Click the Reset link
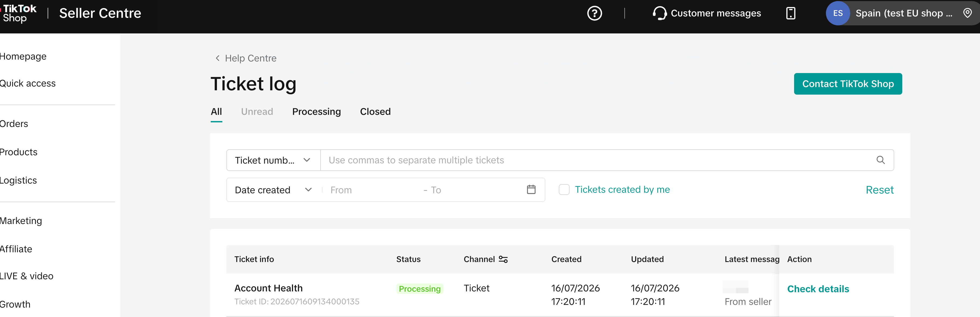This screenshot has width=980, height=317. tap(880, 190)
